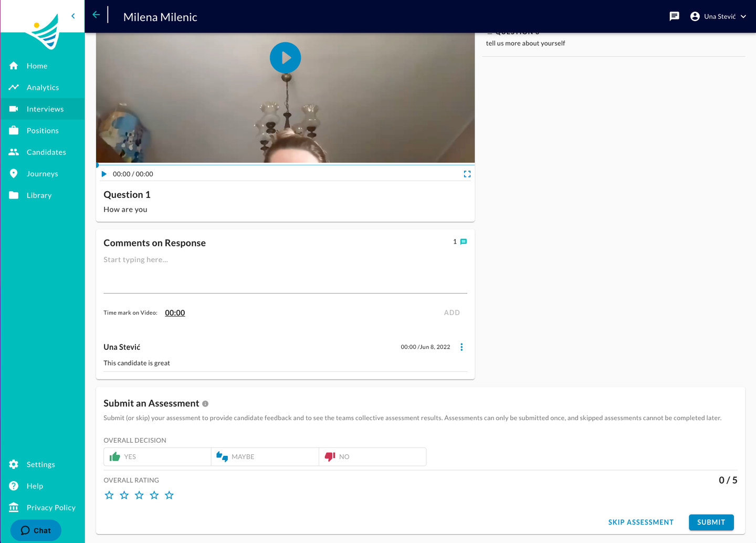Image resolution: width=756 pixels, height=543 pixels.
Task: Open the Una Stević account dropdown
Action: coord(719,16)
